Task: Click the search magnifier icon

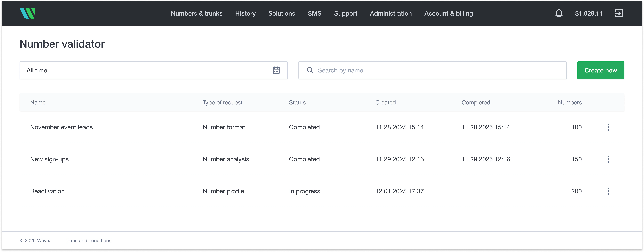Action: click(x=310, y=70)
